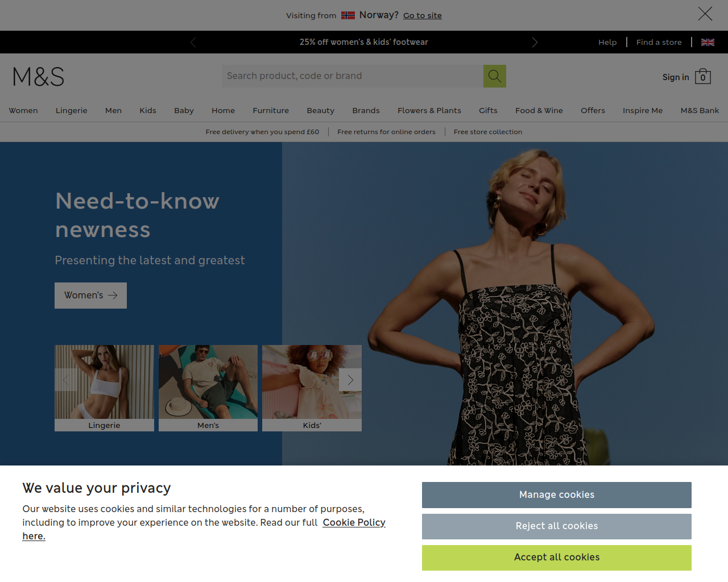The height and width of the screenshot is (582, 728).
Task: Click into the product search field
Action: pyautogui.click(x=353, y=76)
